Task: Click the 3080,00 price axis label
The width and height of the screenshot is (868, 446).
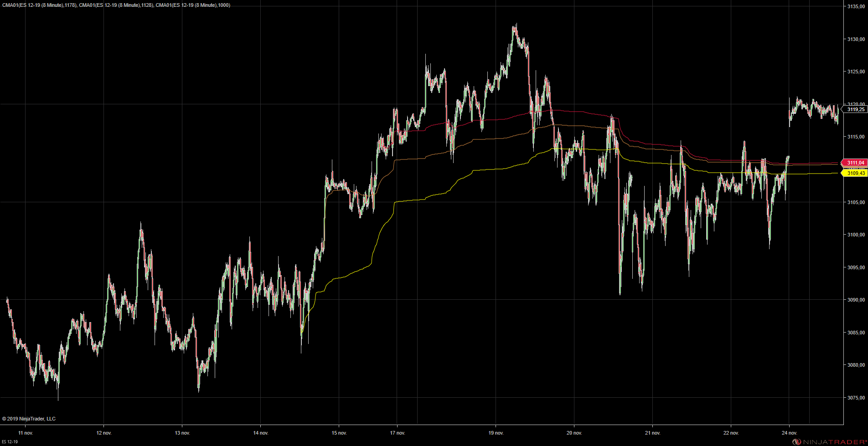Action: point(856,365)
